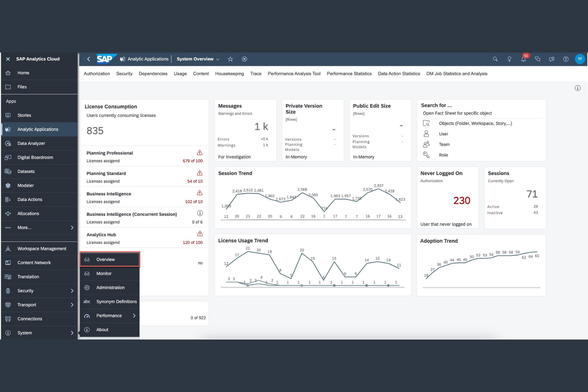The image size is (588, 392).
Task: Open the Discussions chat bubbles icon
Action: [538, 59]
